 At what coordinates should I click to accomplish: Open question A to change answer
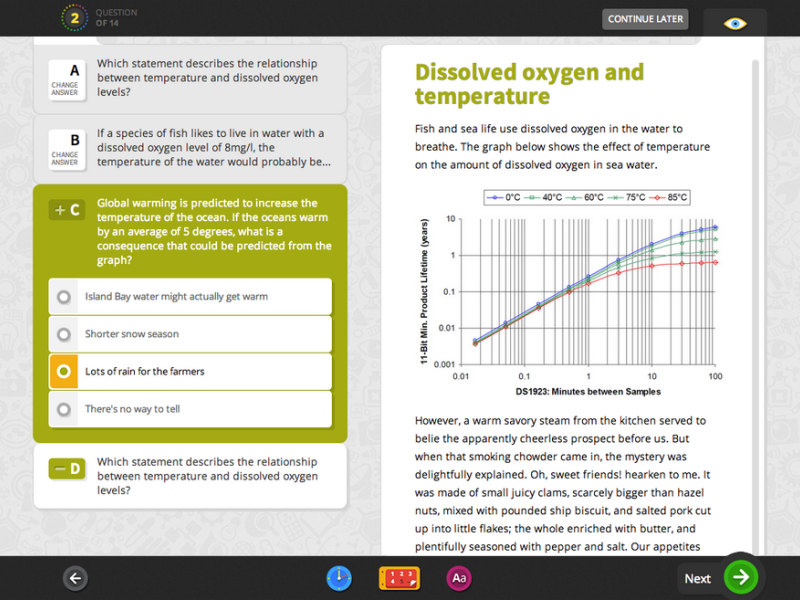(x=65, y=77)
